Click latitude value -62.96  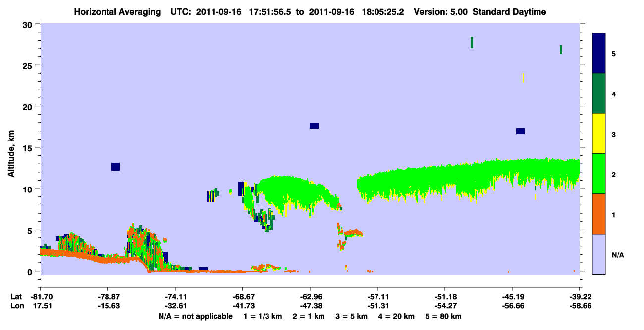(x=310, y=297)
